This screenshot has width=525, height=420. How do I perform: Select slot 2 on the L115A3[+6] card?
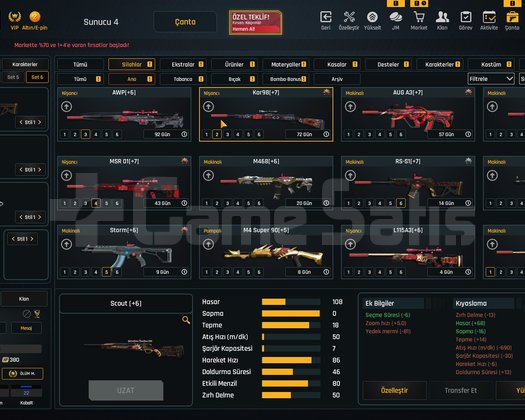pos(359,272)
